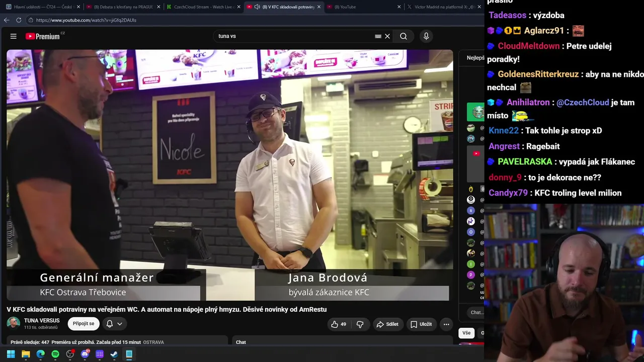Click the Právě sleduje: 447 viewer count
644x362 pixels.
click(x=30, y=342)
